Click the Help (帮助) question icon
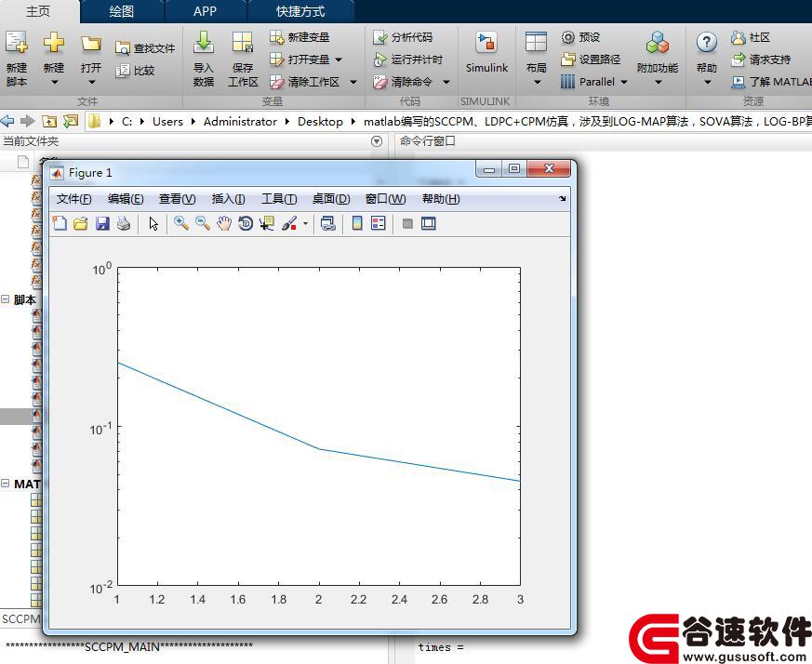 pos(707,43)
